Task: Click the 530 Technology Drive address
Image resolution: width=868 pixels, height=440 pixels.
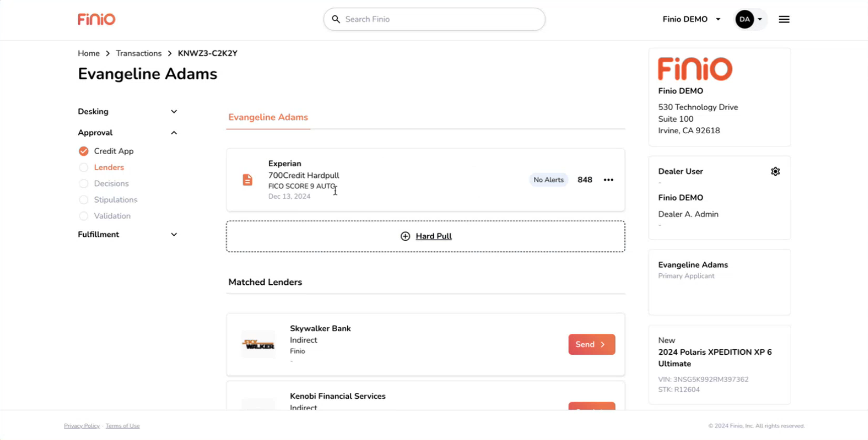Action: pos(698,107)
